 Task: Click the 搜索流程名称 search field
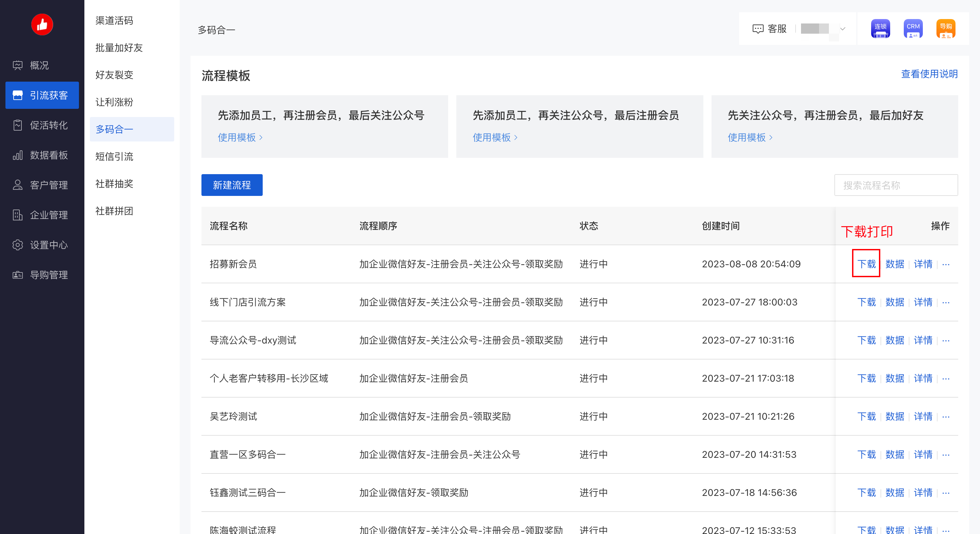pyautogui.click(x=896, y=185)
